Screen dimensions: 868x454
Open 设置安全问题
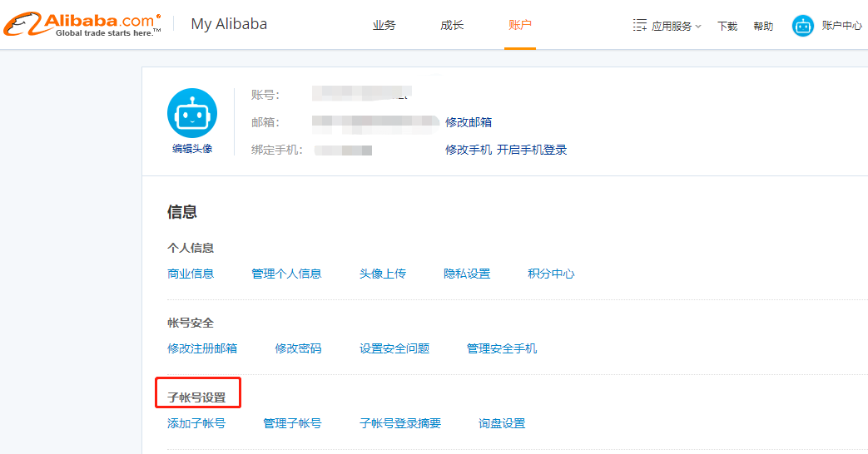pos(394,348)
